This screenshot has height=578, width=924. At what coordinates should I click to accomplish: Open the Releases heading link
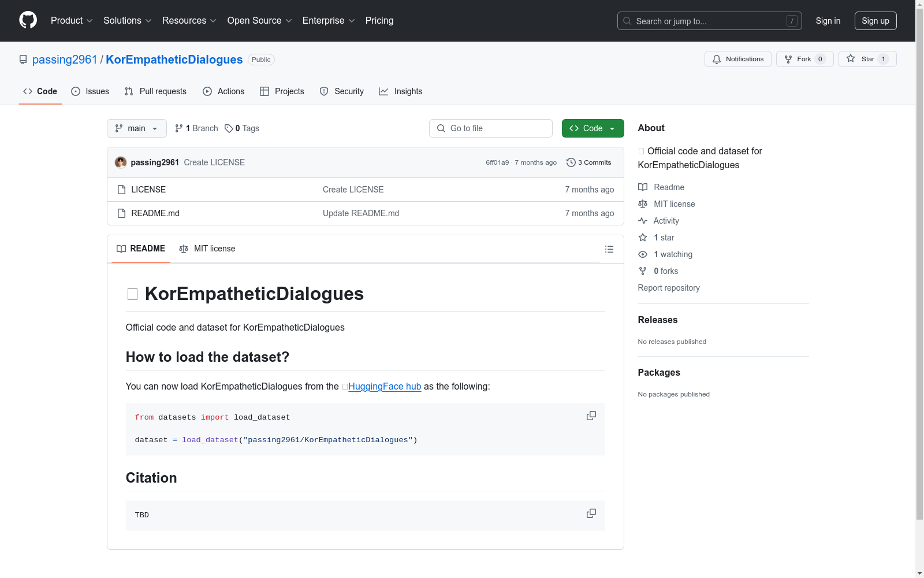(x=658, y=320)
